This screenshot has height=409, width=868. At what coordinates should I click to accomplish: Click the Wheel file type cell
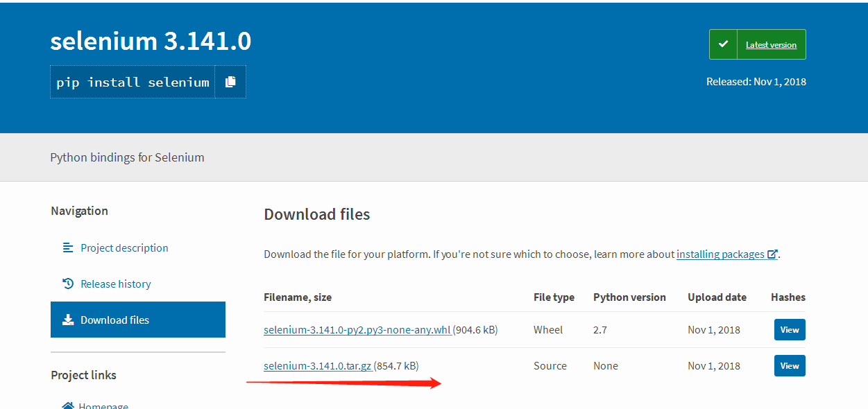548,330
